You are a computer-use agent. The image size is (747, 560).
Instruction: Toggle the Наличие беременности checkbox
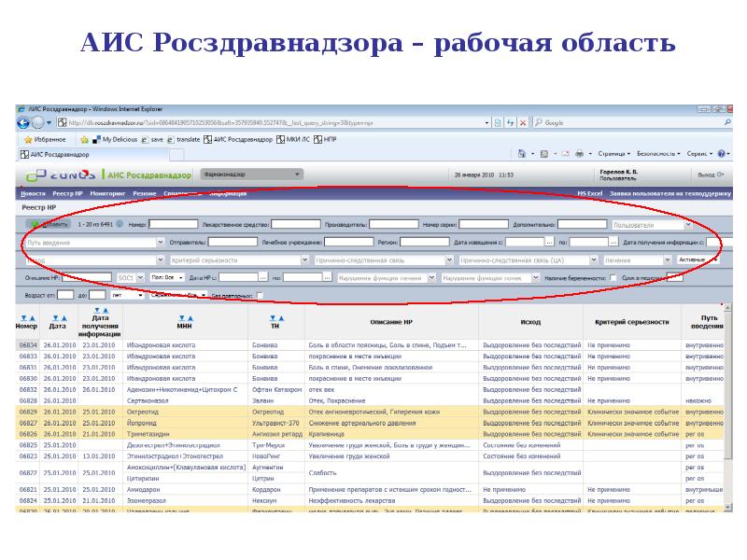pos(613,277)
